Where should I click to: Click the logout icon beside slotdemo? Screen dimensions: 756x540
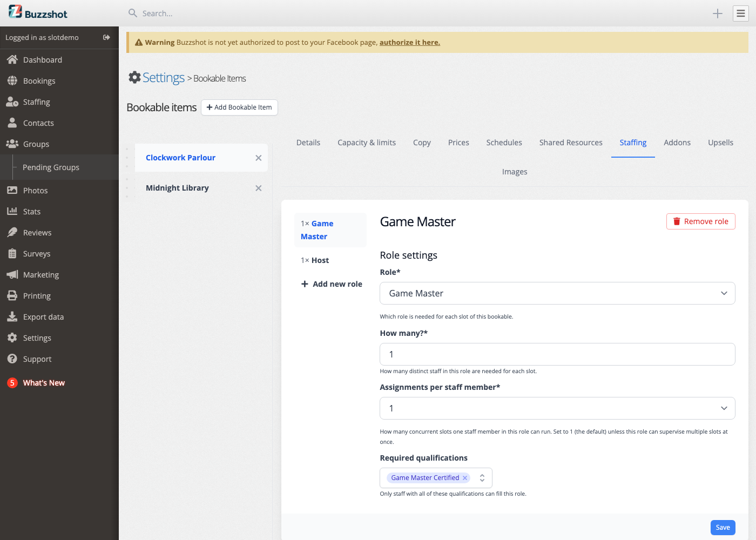(106, 37)
